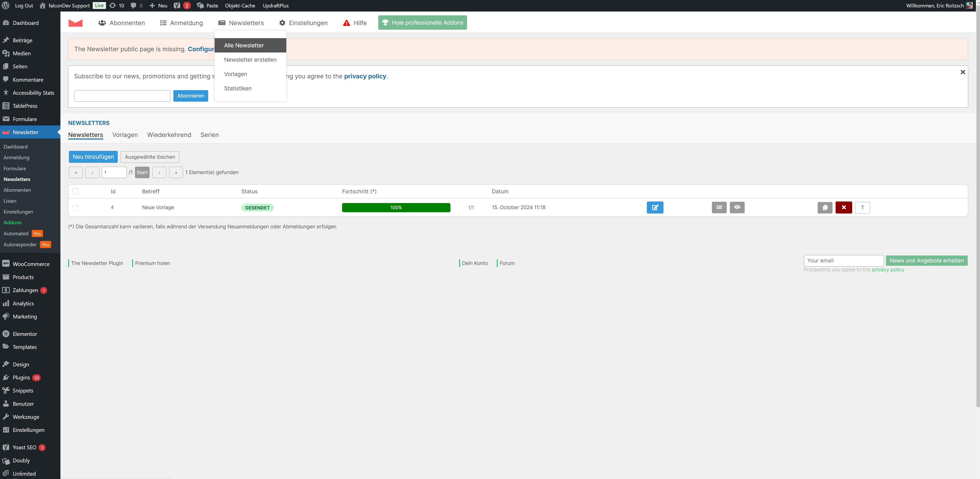This screenshot has height=479, width=980.
Task: Click the eye preview icon in row
Action: 737,207
